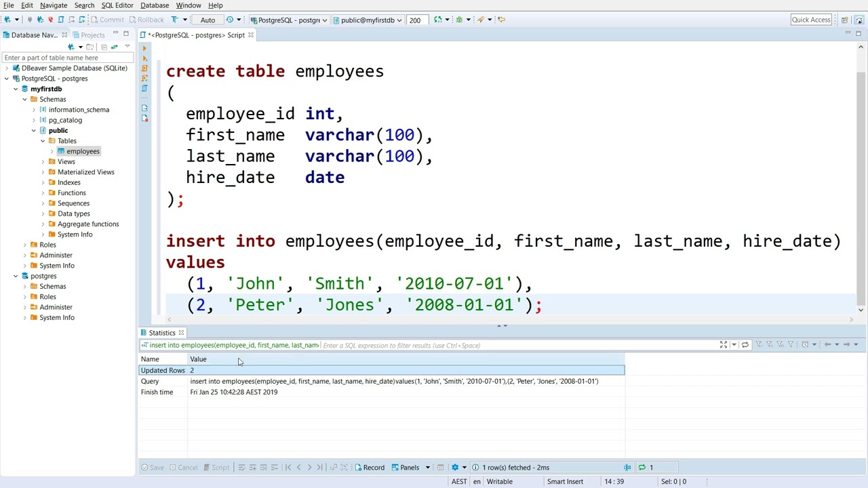Click the Updated Rows row

382,370
